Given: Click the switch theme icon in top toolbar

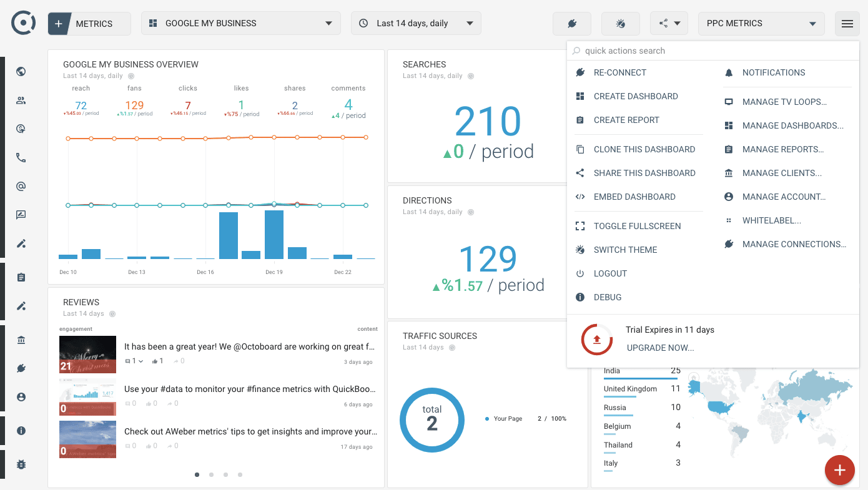Looking at the screenshot, I should pyautogui.click(x=620, y=23).
